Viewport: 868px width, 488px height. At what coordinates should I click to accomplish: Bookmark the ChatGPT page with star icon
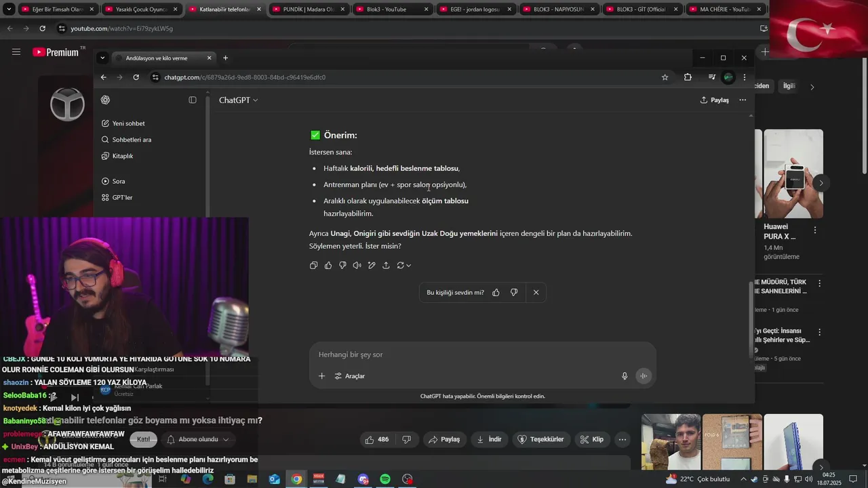665,77
